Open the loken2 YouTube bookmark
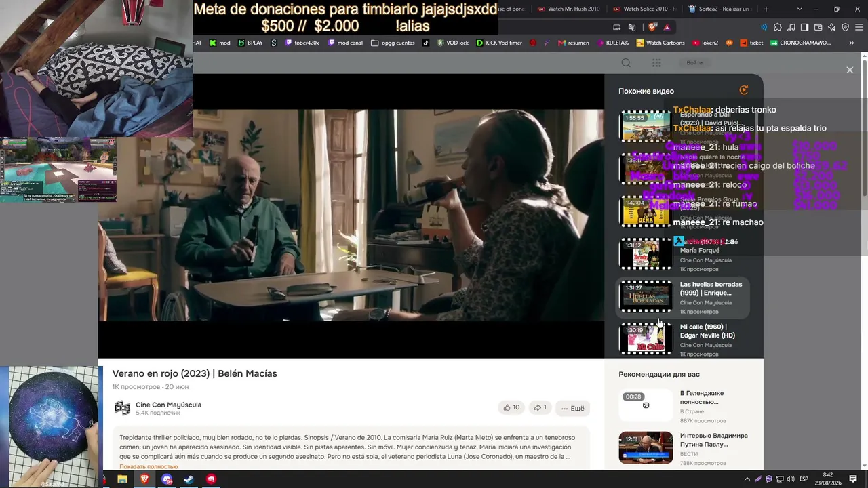 coord(705,43)
